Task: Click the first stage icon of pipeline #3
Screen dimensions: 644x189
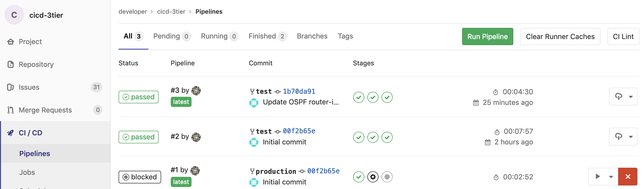Action: point(358,97)
